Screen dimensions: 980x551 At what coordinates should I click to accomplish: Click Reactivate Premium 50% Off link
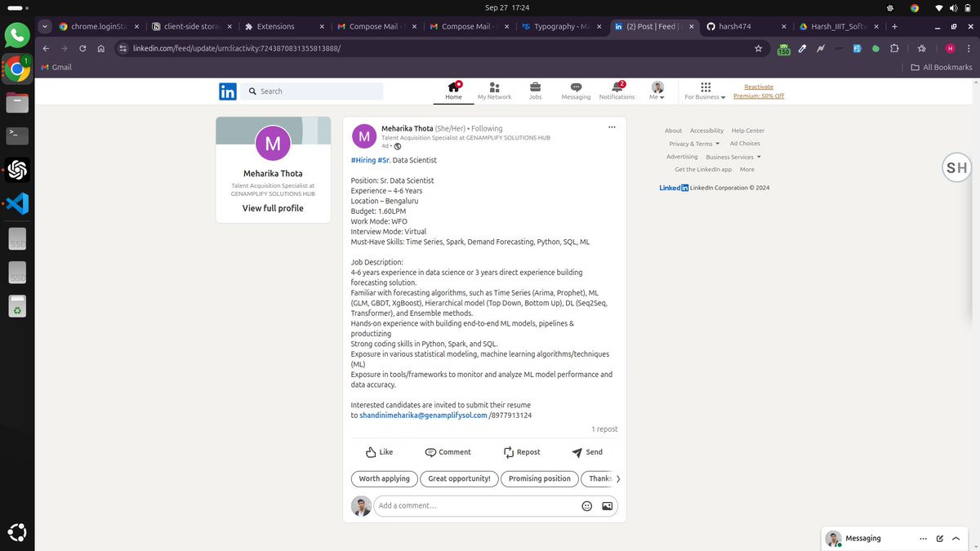(759, 91)
